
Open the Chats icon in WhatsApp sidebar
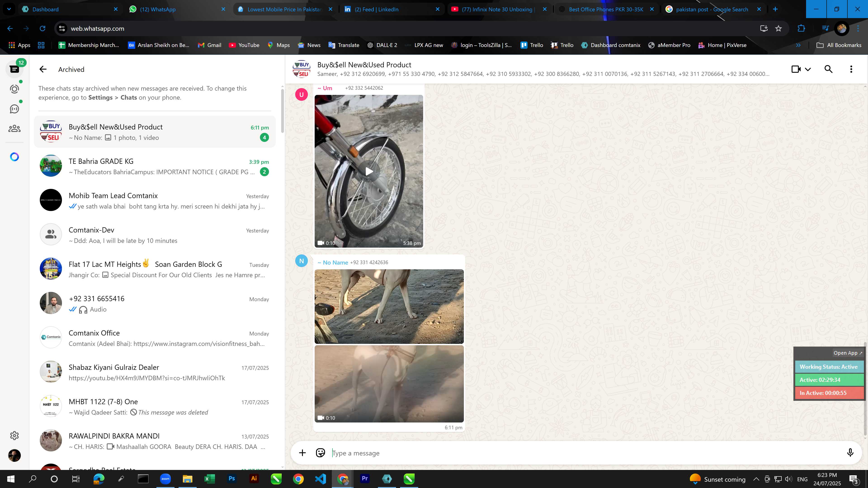(14, 69)
